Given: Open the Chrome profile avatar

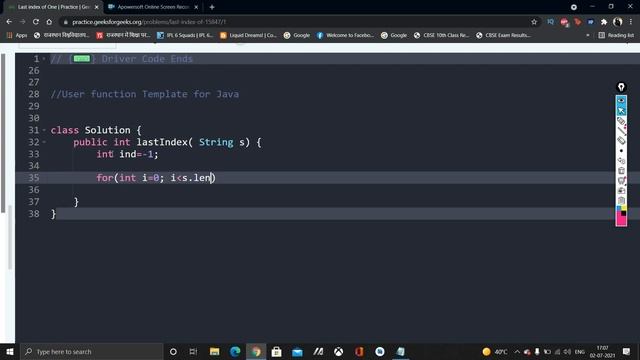Looking at the screenshot, I should tap(618, 22).
